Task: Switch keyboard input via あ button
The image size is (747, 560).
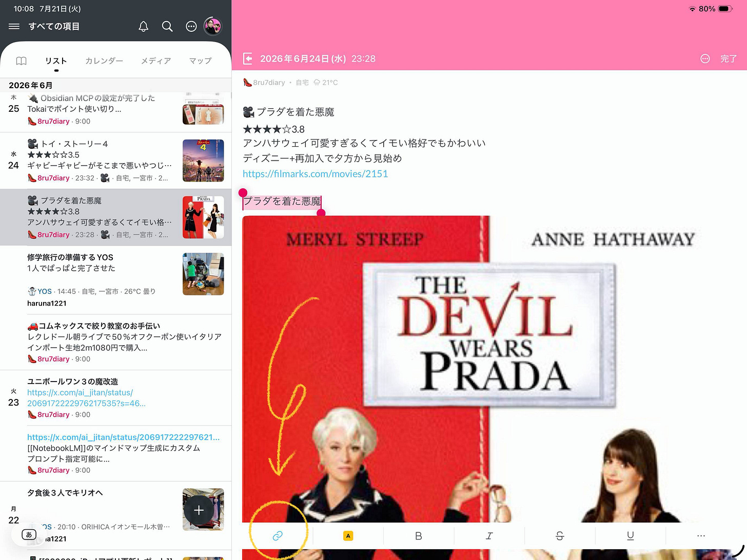Action: [29, 534]
